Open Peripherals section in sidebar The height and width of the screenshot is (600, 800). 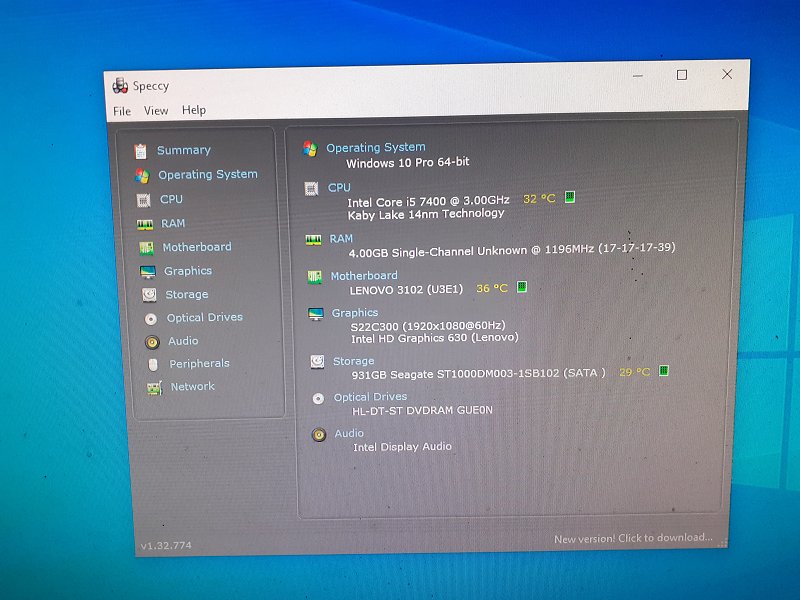click(199, 363)
